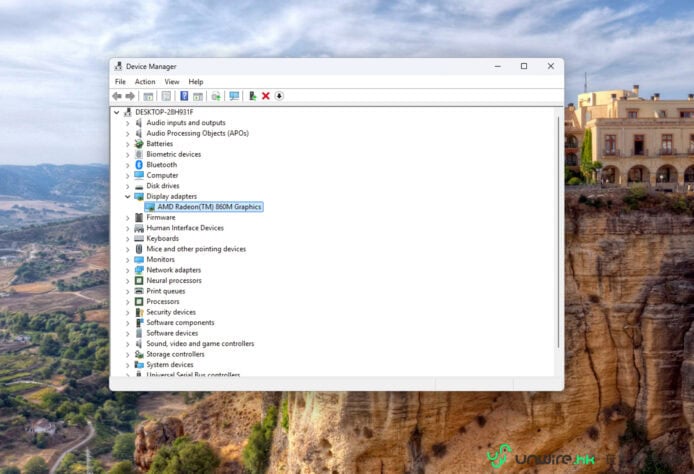This screenshot has width=694, height=474.
Task: Open the File menu
Action: (120, 82)
